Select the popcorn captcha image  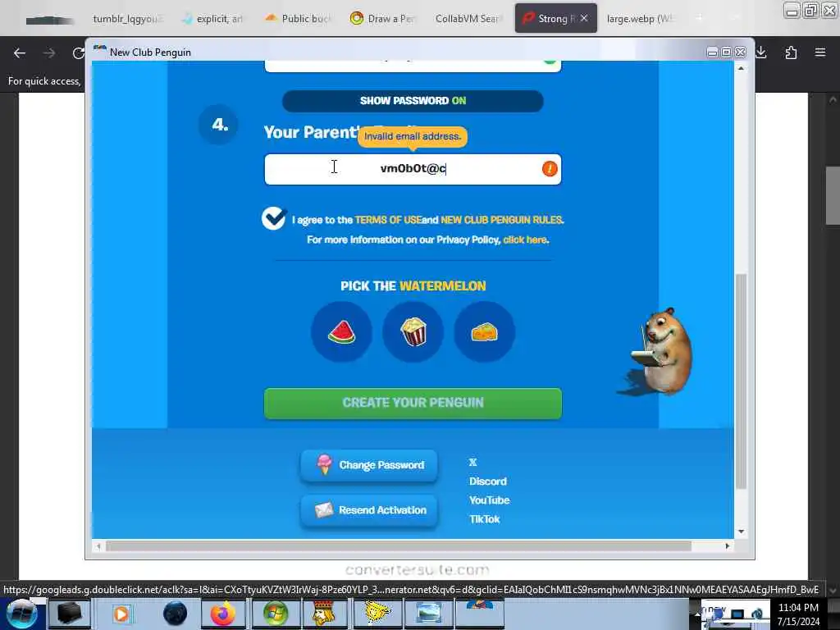[413, 331]
